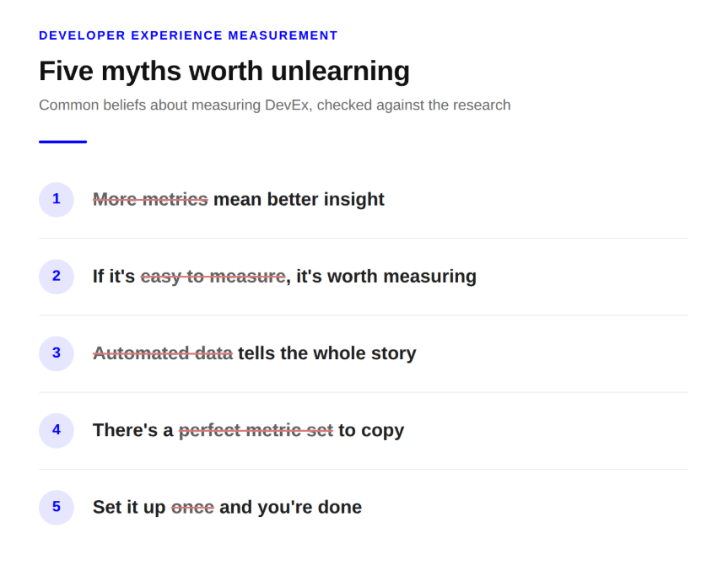Viewport: 728px width, 576px height.
Task: Click 'mean better insight' in myth one
Action: 299,200
